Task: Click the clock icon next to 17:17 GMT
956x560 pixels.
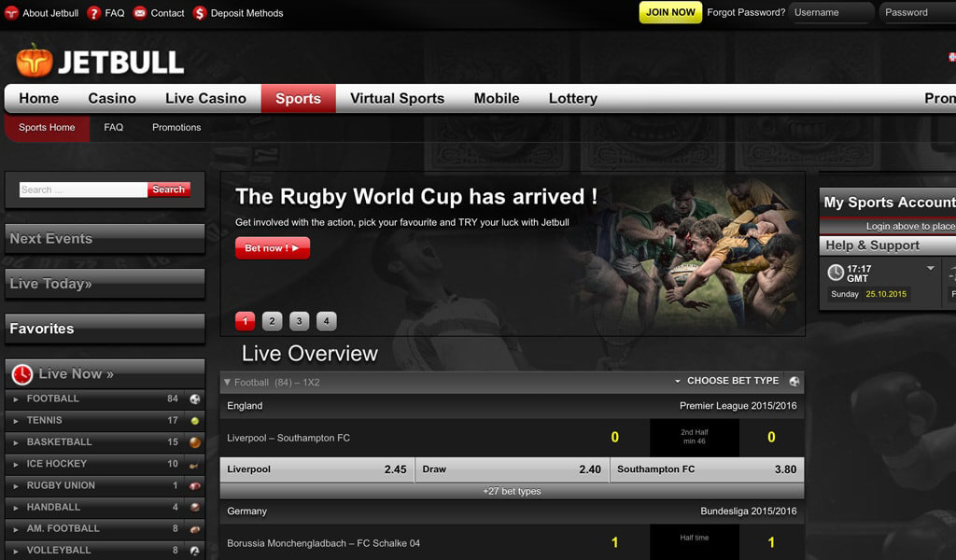Action: point(836,273)
